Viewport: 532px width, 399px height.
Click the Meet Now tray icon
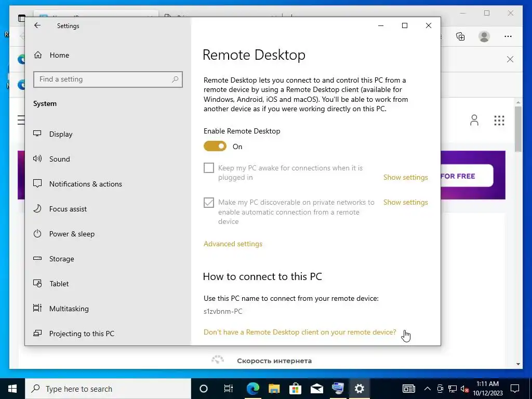(440, 389)
